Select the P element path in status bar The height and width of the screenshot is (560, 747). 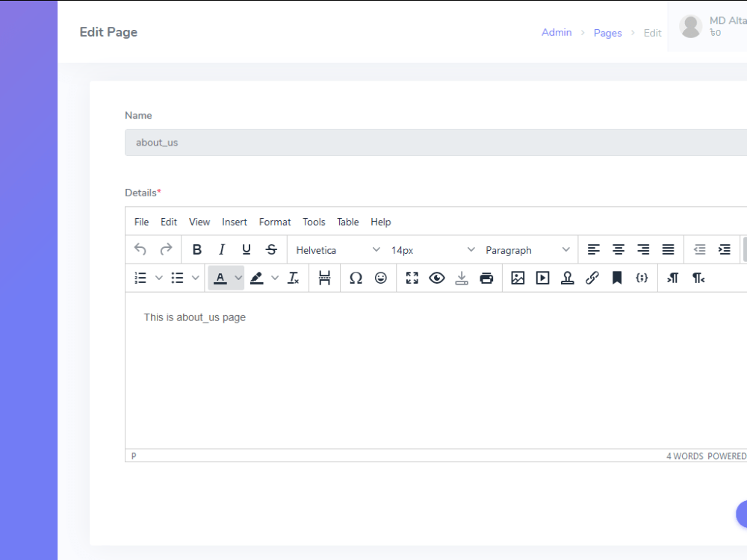[134, 455]
